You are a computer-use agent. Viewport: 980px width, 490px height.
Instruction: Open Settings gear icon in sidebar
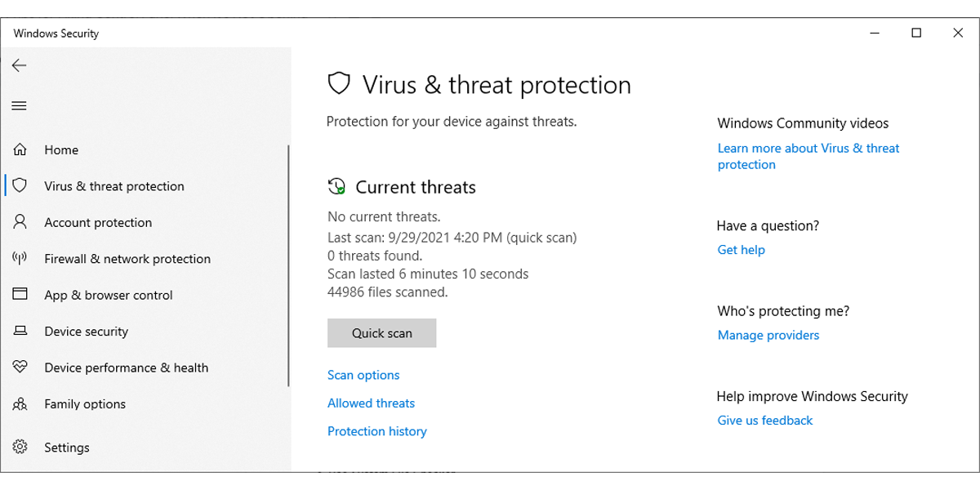coord(20,448)
